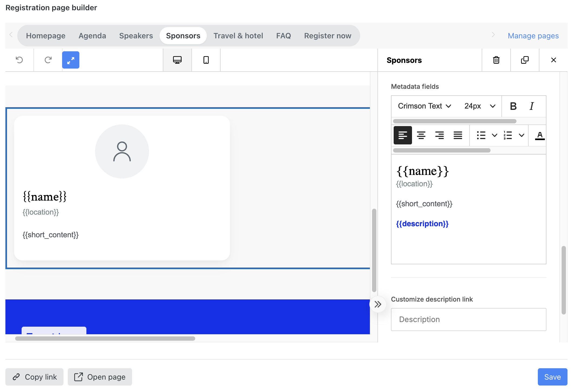
Task: Click the canvas horizontal scrollbar
Action: coord(105,339)
